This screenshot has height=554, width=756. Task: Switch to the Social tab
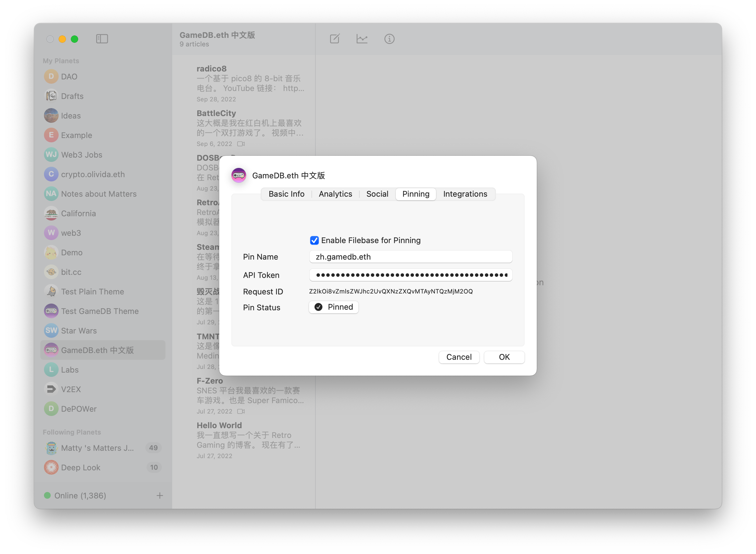(x=377, y=194)
